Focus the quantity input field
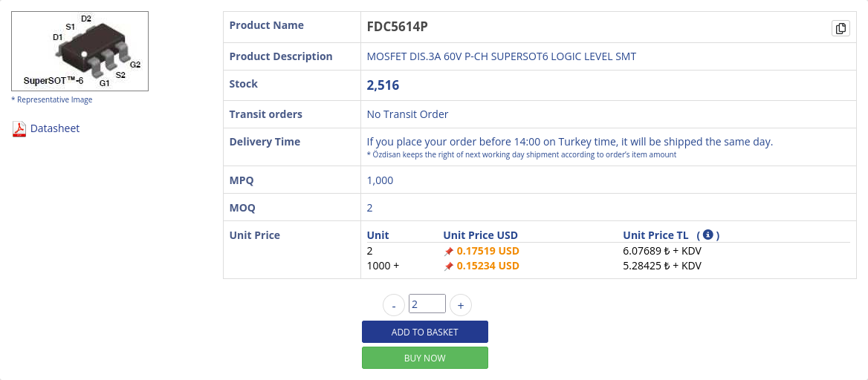 [x=427, y=304]
